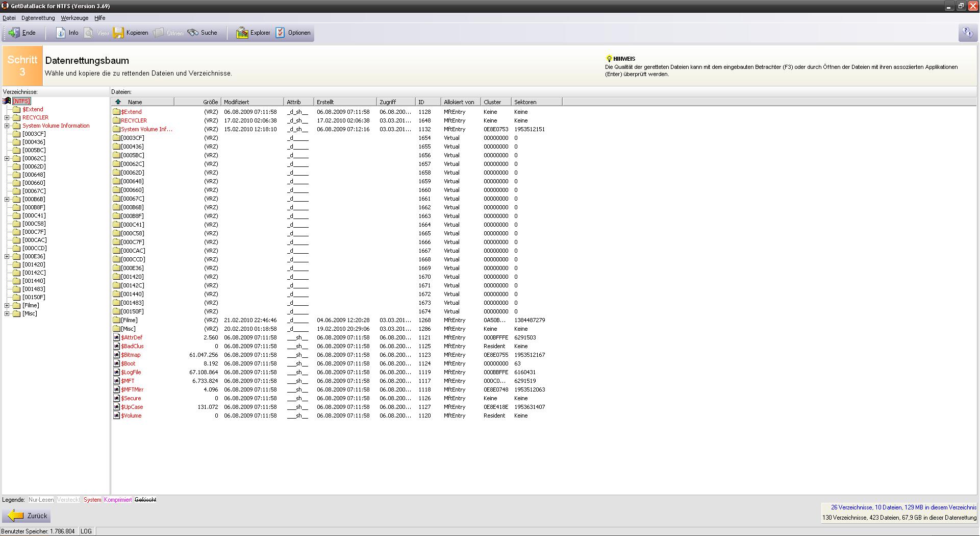Screen dimensions: 980x536
Task: Click the Ende exit toolbar button
Action: (x=22, y=33)
